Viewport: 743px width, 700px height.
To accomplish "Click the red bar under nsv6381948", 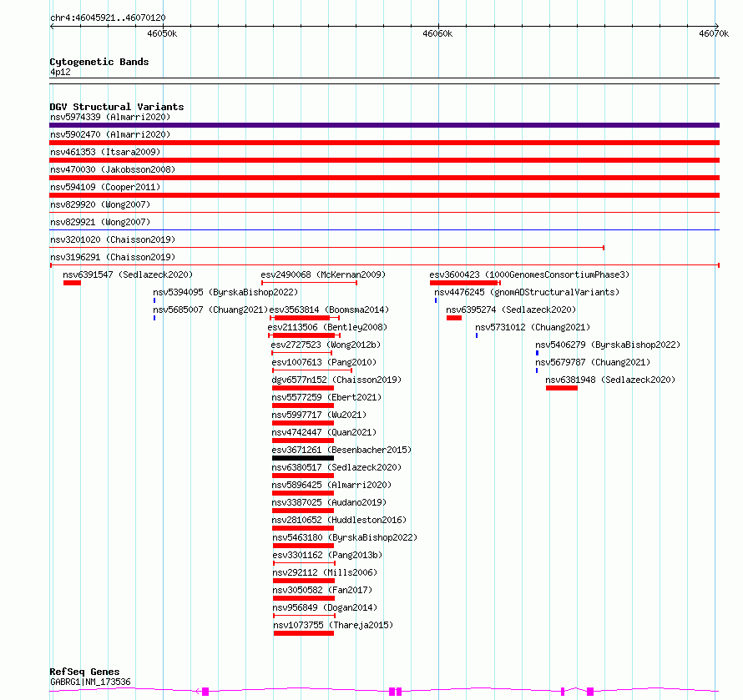I will (x=562, y=388).
